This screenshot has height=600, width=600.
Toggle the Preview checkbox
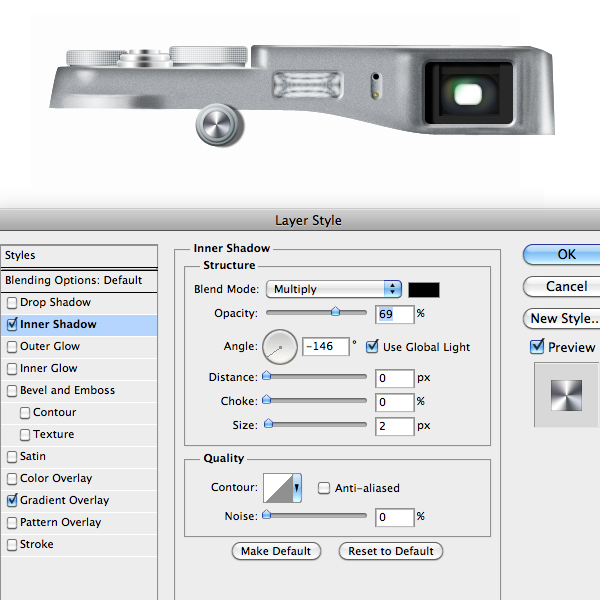pos(537,347)
